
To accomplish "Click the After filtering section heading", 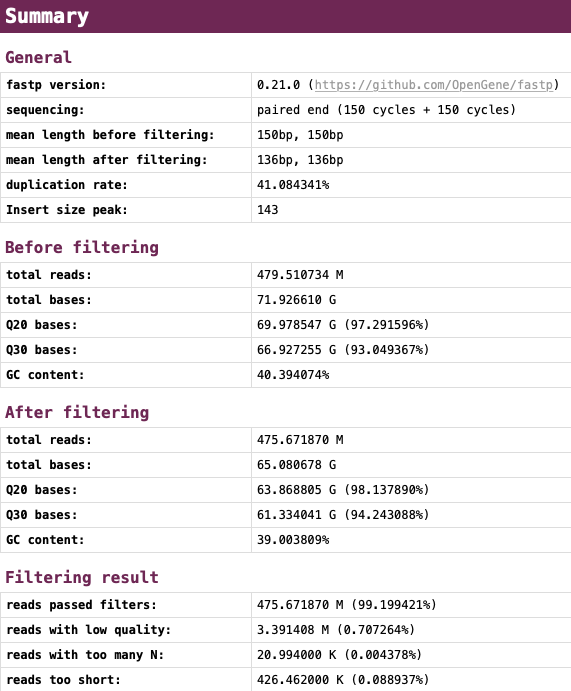I will click(77, 412).
